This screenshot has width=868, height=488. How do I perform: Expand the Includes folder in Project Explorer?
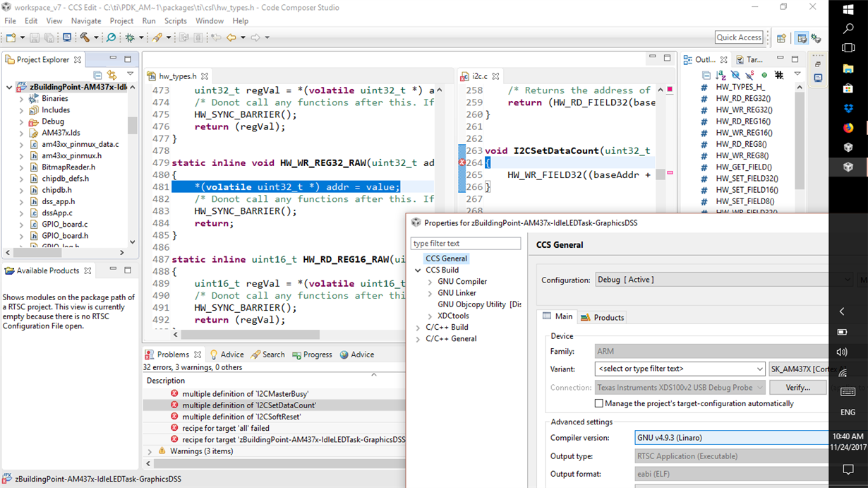[22, 110]
